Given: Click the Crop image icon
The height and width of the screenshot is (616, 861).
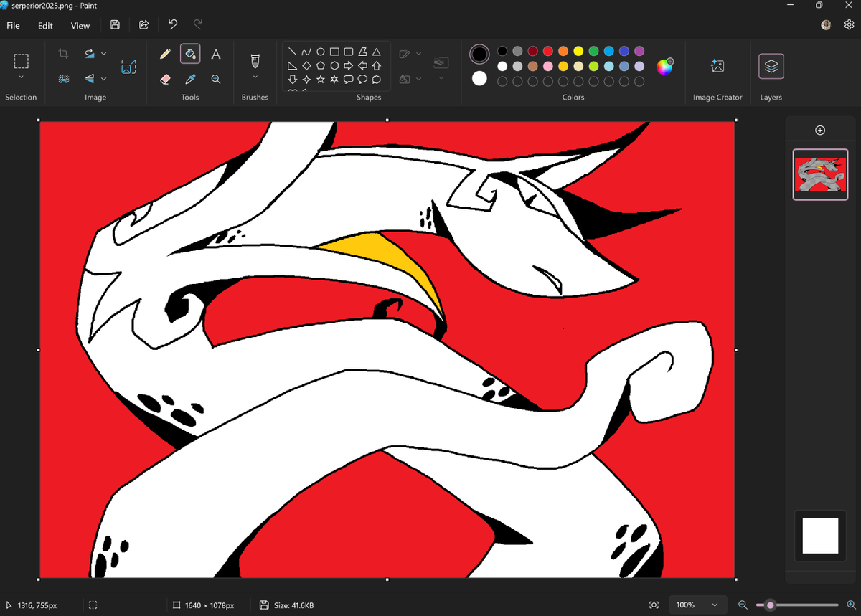Looking at the screenshot, I should (x=63, y=54).
